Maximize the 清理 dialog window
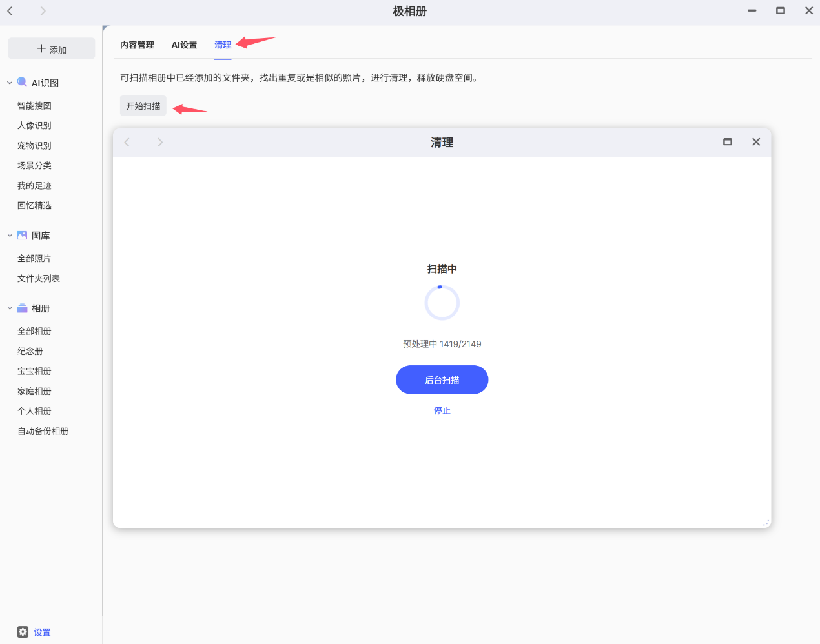 (728, 142)
